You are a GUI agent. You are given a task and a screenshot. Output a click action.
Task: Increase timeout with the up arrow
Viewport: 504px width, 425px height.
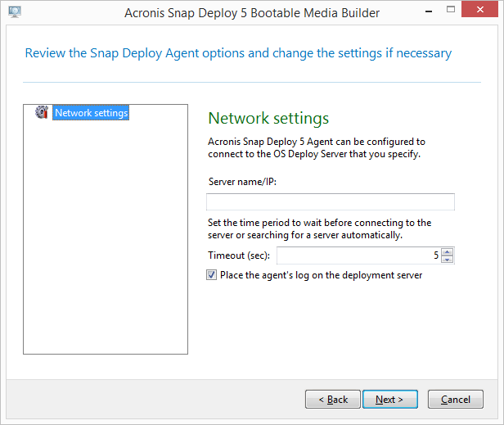tap(447, 251)
